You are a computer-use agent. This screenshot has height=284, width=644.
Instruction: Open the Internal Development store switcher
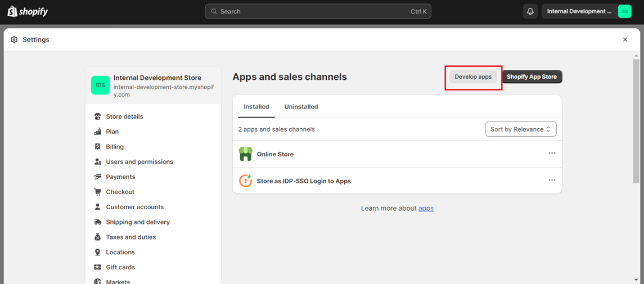pyautogui.click(x=587, y=11)
